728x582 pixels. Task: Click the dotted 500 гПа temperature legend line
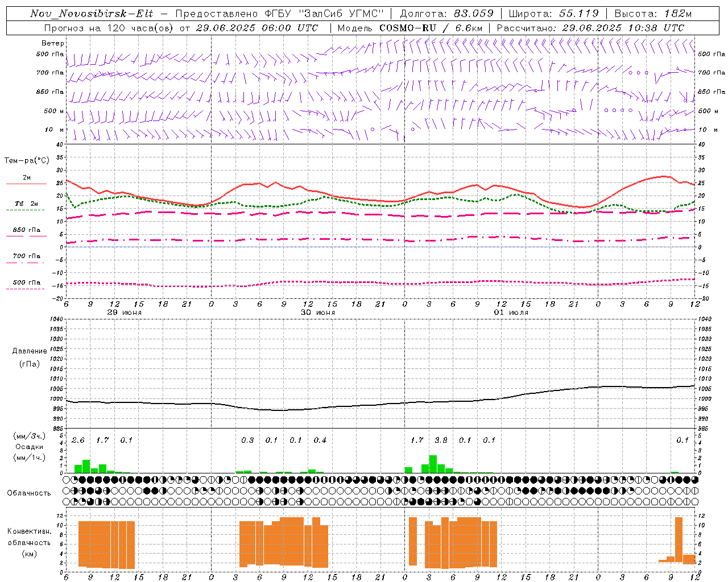[x=25, y=289]
